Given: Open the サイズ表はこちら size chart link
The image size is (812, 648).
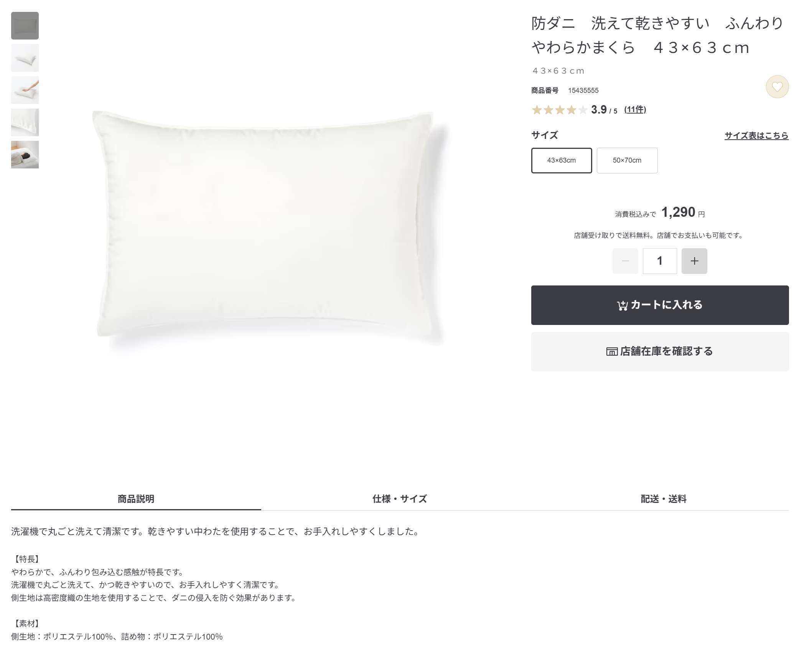Looking at the screenshot, I should point(756,135).
